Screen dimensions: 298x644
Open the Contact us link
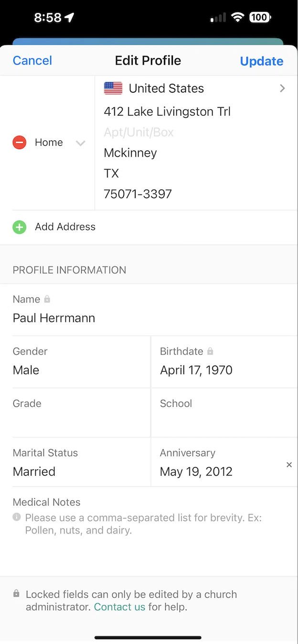tap(119, 607)
